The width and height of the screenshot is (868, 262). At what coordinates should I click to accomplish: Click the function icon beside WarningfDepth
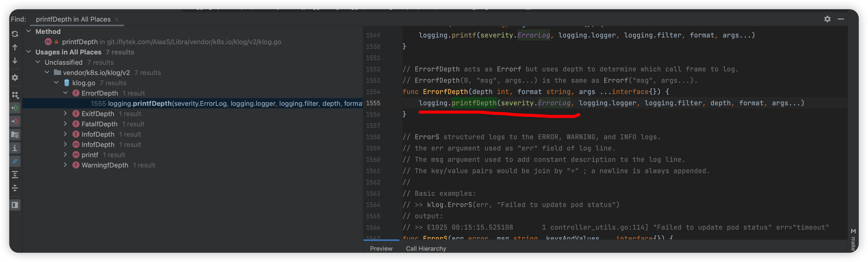coord(76,165)
